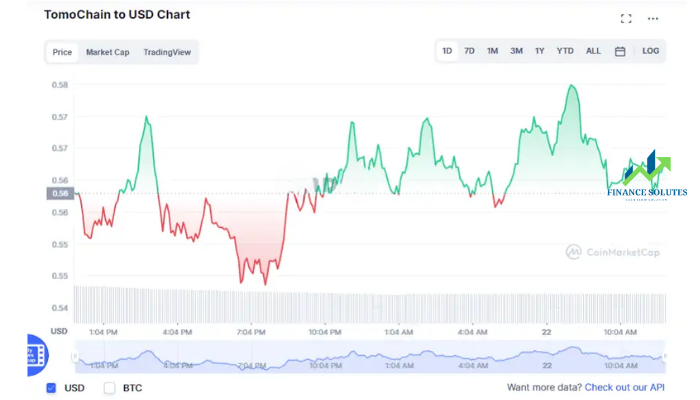The height and width of the screenshot is (400, 700).
Task: Click the Finance Solutes logo
Action: tap(647, 175)
